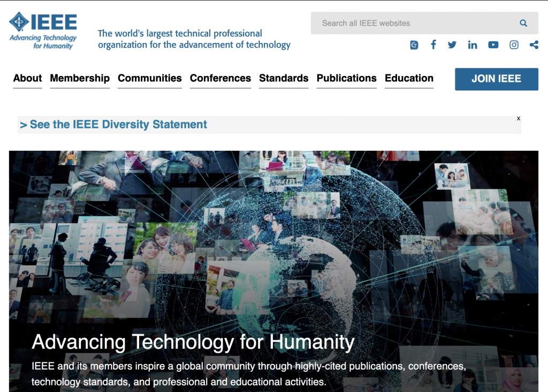Dismiss the diversity statement banner with x

pyautogui.click(x=518, y=118)
